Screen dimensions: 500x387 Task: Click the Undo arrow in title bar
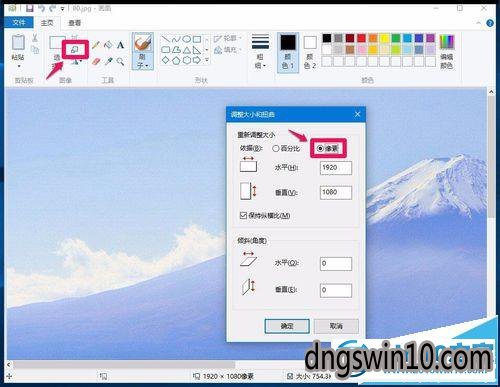click(41, 8)
